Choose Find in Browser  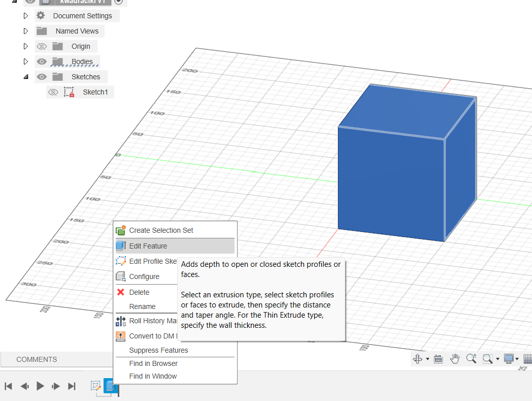coord(175,363)
